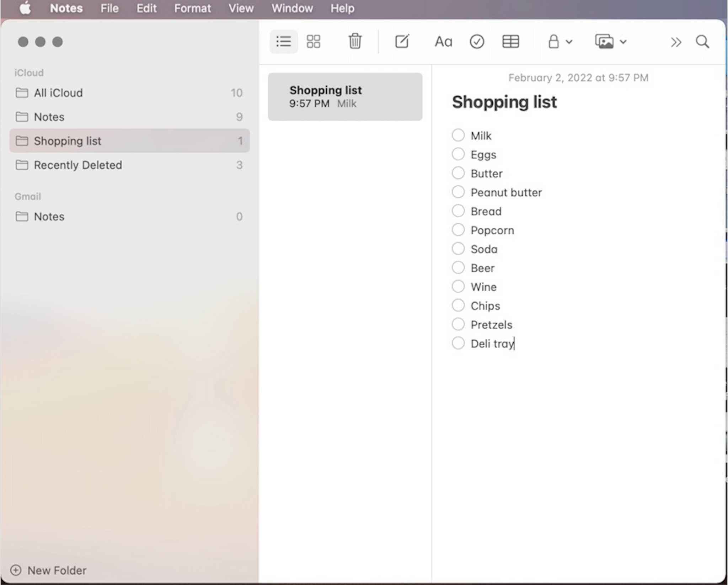Image resolution: width=728 pixels, height=585 pixels.
Task: Toggle the Eggs checkbox
Action: tap(458, 154)
